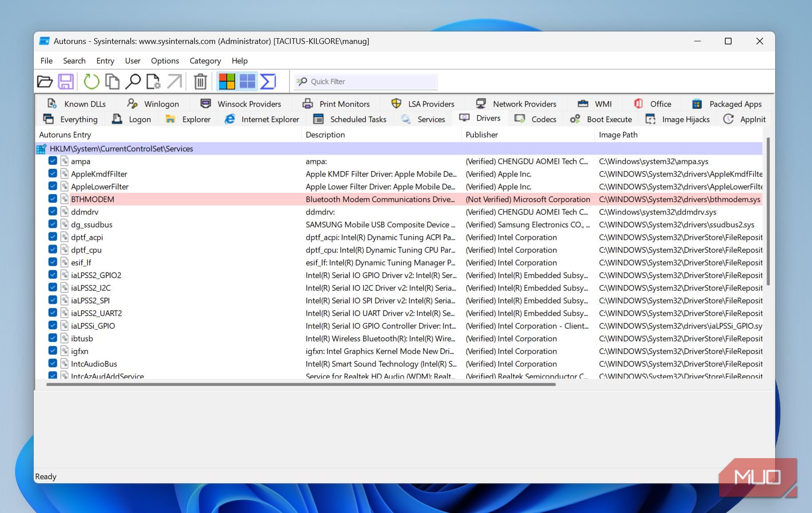Uncheck the AppleKmdfFilter checkbox
This screenshot has width=812, height=513.
point(52,174)
